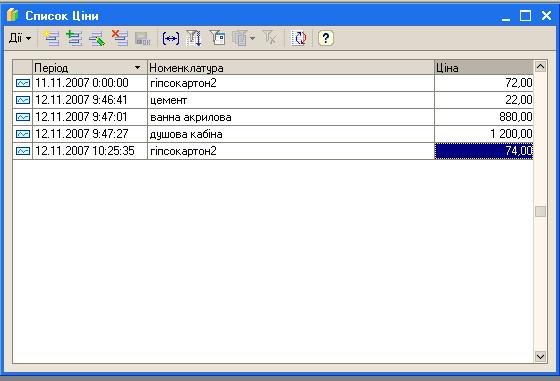This screenshot has height=381, width=560.
Task: Select гіпсокартон2 in the 11.11.2007 row
Action: click(291, 83)
